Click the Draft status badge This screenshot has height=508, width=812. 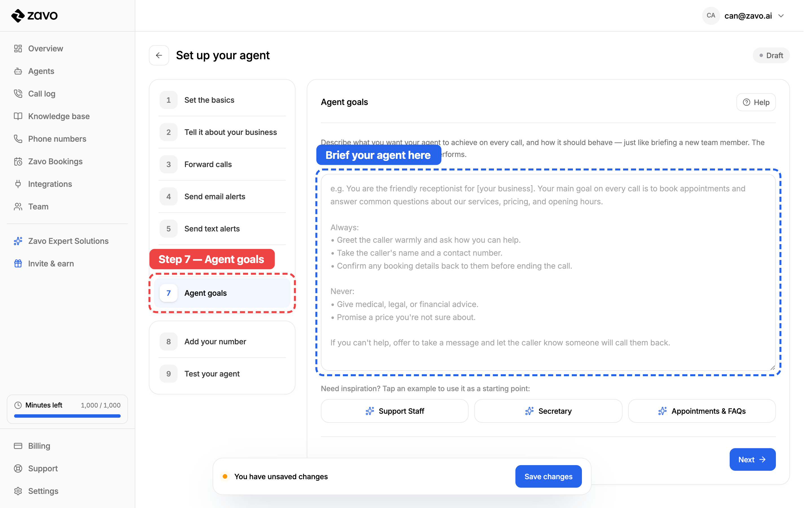click(771, 55)
